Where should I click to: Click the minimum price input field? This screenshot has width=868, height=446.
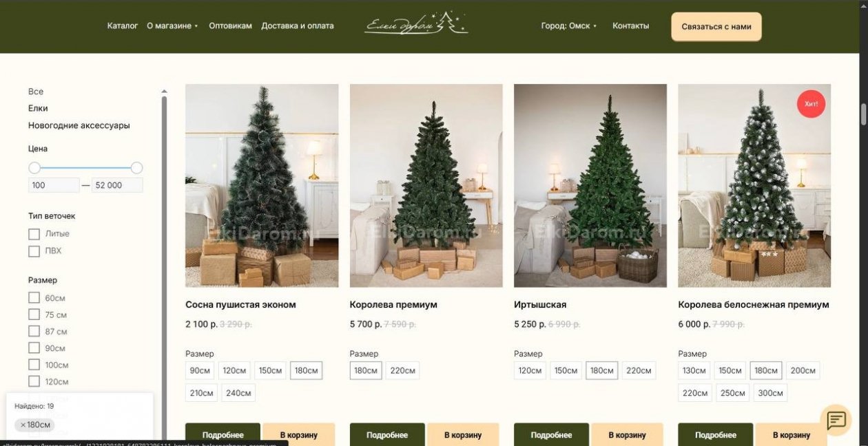(54, 185)
